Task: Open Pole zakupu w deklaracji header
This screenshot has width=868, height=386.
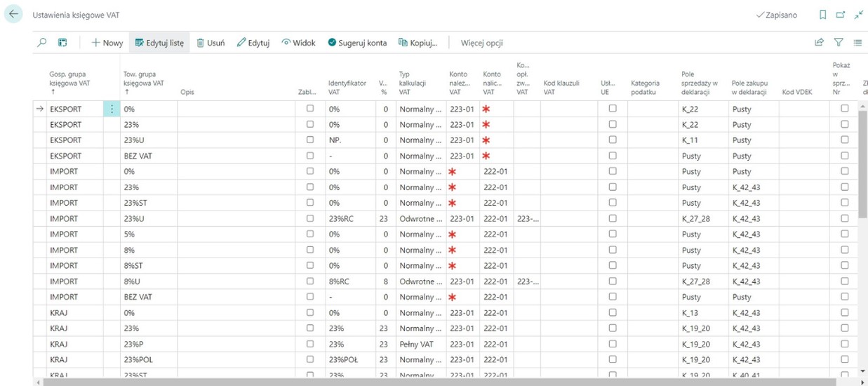Action: tap(749, 87)
